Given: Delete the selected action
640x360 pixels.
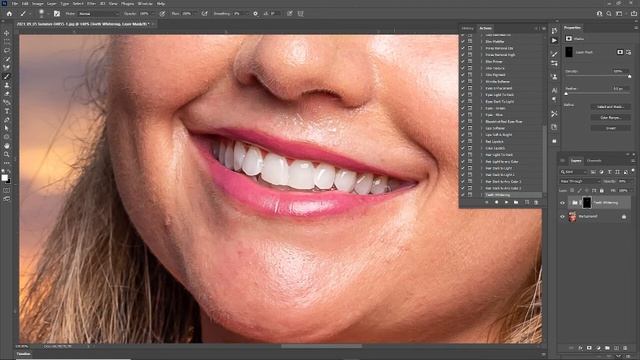Looking at the screenshot, I should pos(536,202).
